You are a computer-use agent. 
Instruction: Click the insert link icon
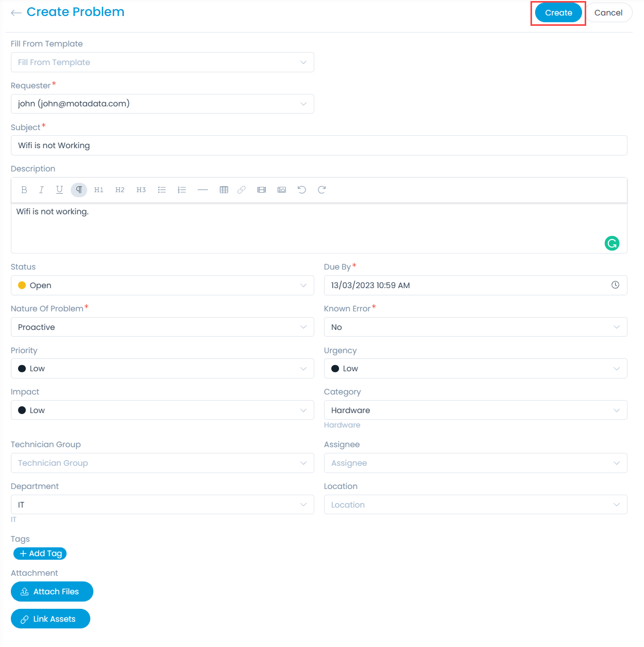click(x=242, y=190)
